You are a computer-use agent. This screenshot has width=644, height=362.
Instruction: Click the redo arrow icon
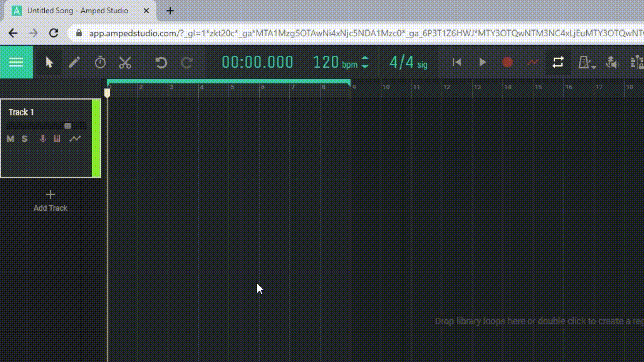(187, 62)
